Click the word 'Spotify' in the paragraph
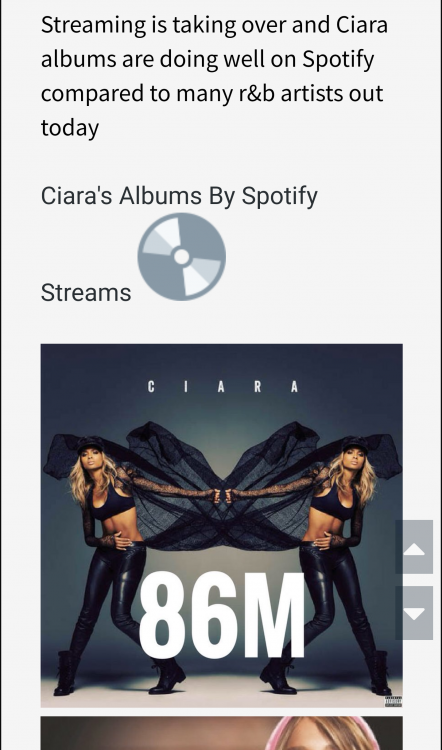Viewport: 442px width, 750px height. point(338,59)
